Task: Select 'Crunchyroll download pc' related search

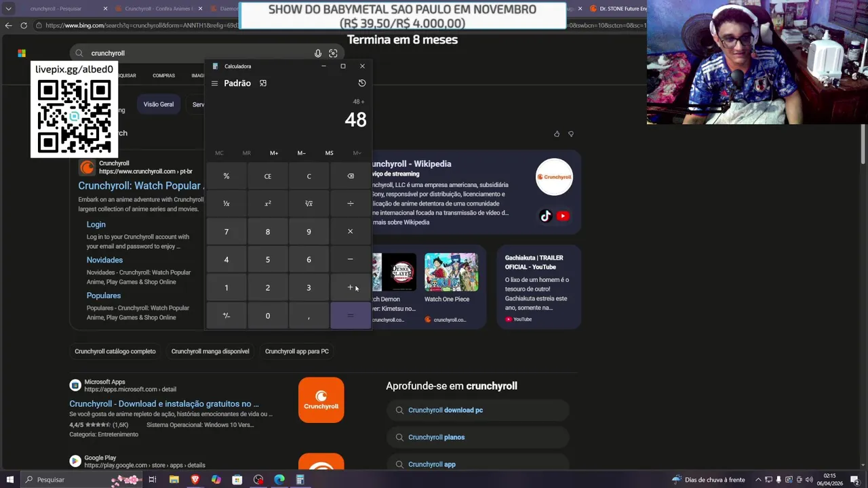Action: click(478, 410)
